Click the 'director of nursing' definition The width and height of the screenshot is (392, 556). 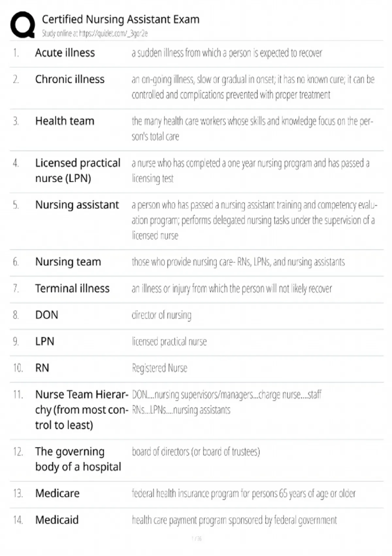161,315
